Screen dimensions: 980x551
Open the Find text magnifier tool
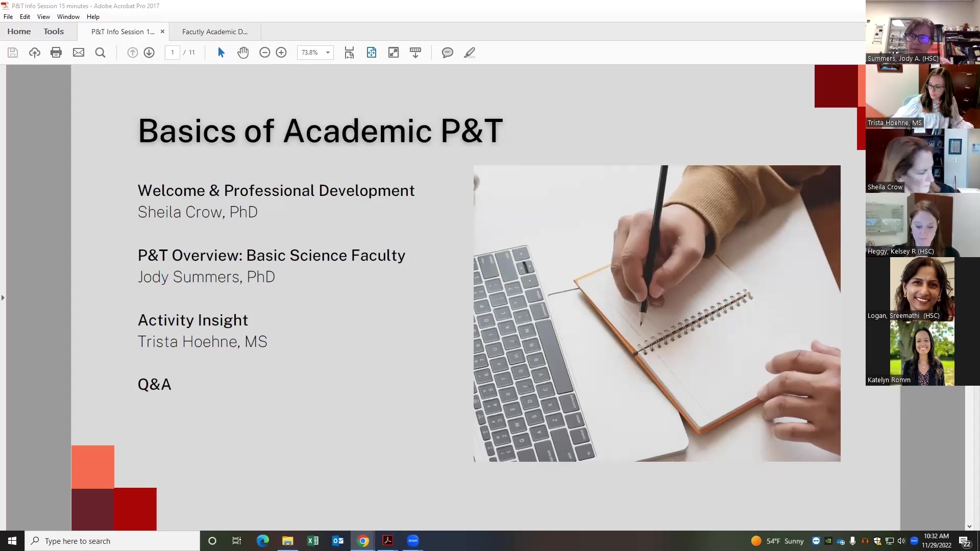pyautogui.click(x=100, y=53)
